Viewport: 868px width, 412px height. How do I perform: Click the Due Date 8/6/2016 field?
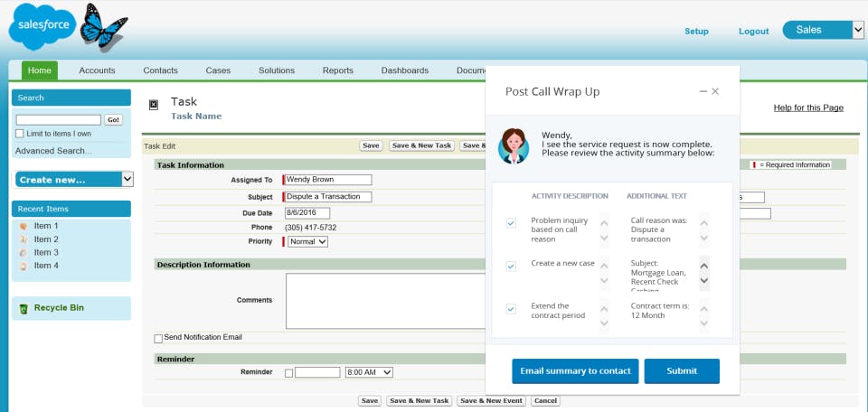click(307, 213)
